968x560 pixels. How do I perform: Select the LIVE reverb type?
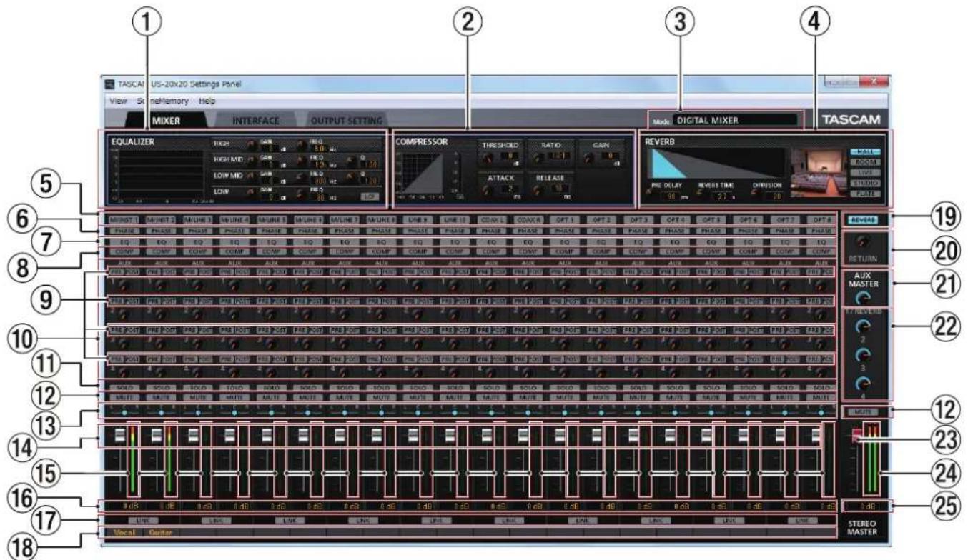[865, 172]
